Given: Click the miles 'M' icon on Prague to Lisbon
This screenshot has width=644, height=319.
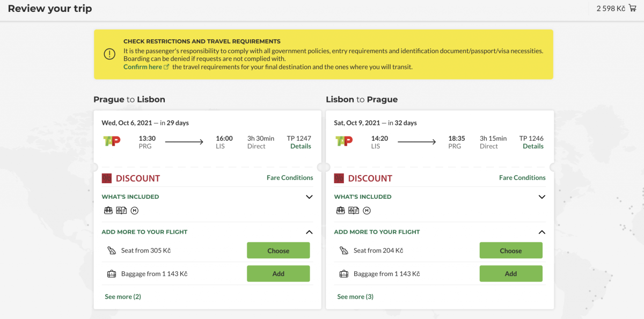Looking at the screenshot, I should coord(134,211).
